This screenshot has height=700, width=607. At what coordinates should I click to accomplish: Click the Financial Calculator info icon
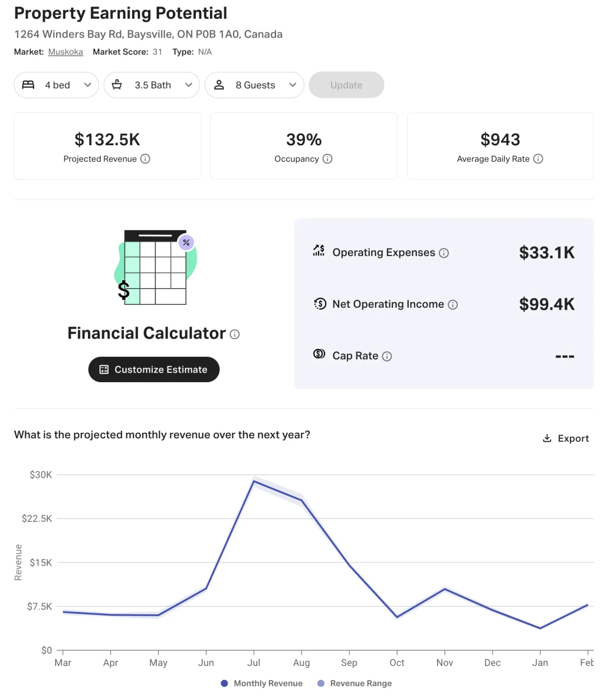click(235, 334)
